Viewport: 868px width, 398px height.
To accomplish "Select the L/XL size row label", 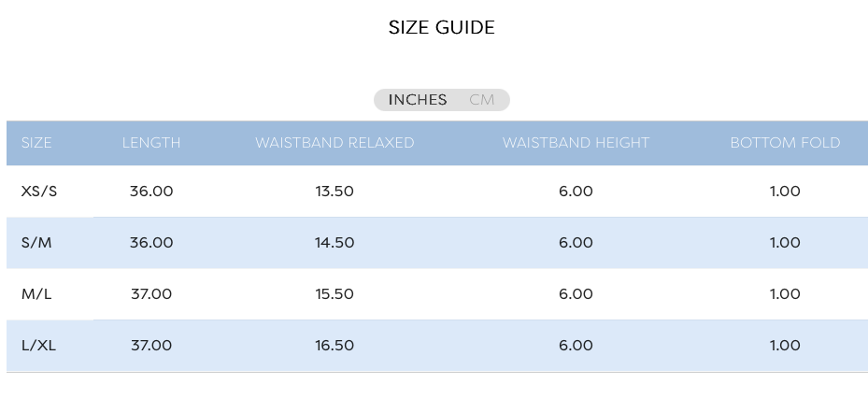I will coord(38,346).
